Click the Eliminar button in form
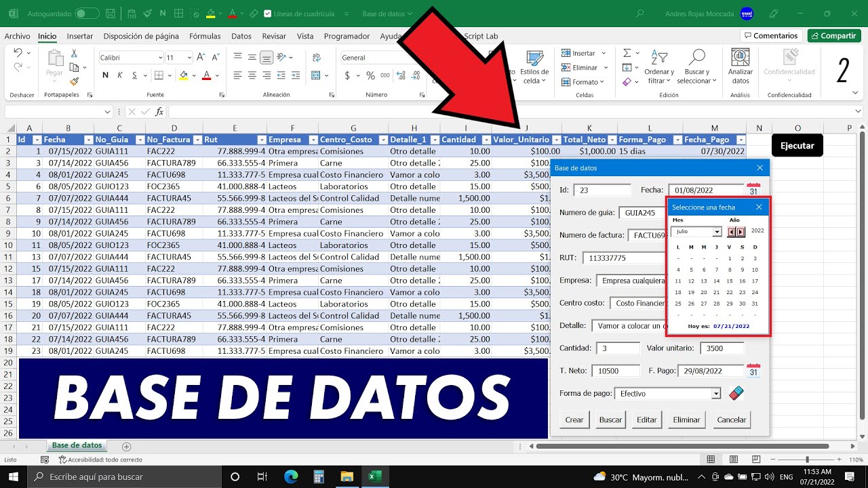 (x=686, y=420)
